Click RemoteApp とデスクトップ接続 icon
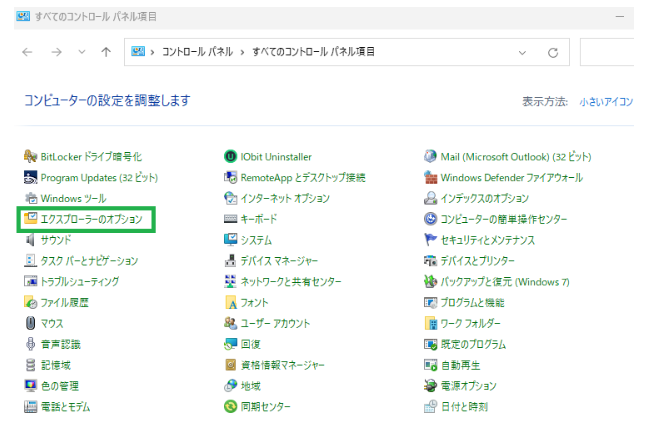 [x=230, y=177]
